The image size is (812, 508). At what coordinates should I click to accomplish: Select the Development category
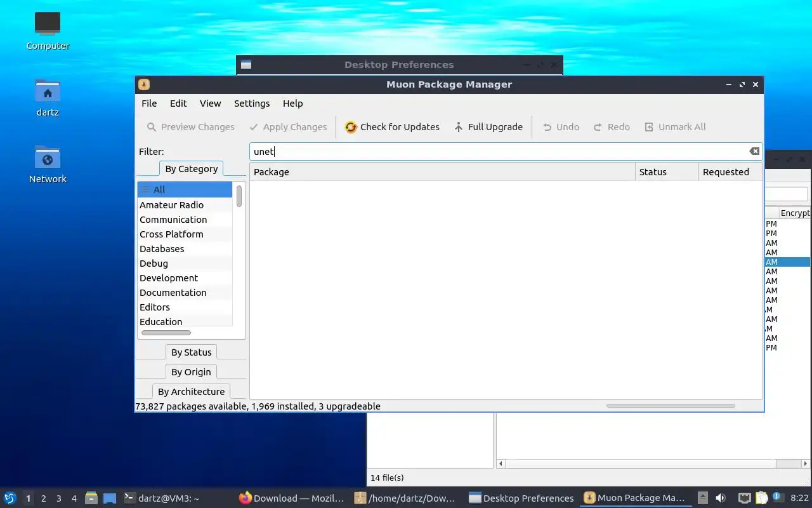pos(185,277)
